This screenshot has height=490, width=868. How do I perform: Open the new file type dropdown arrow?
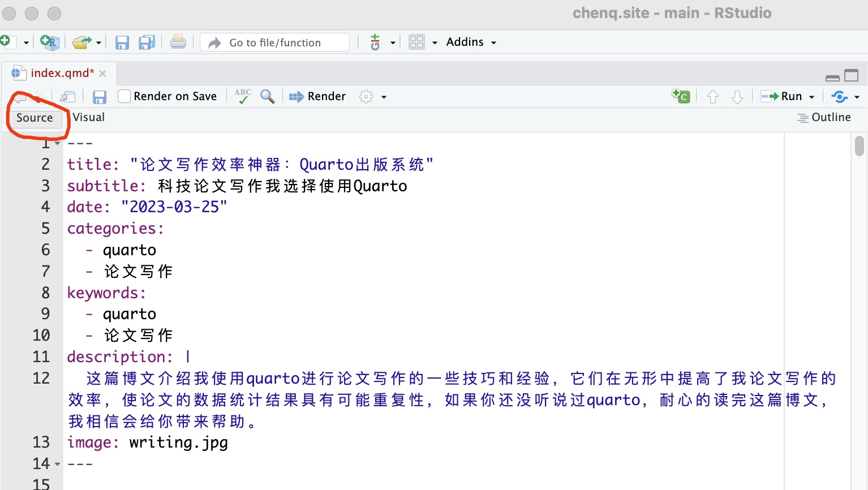pyautogui.click(x=26, y=42)
